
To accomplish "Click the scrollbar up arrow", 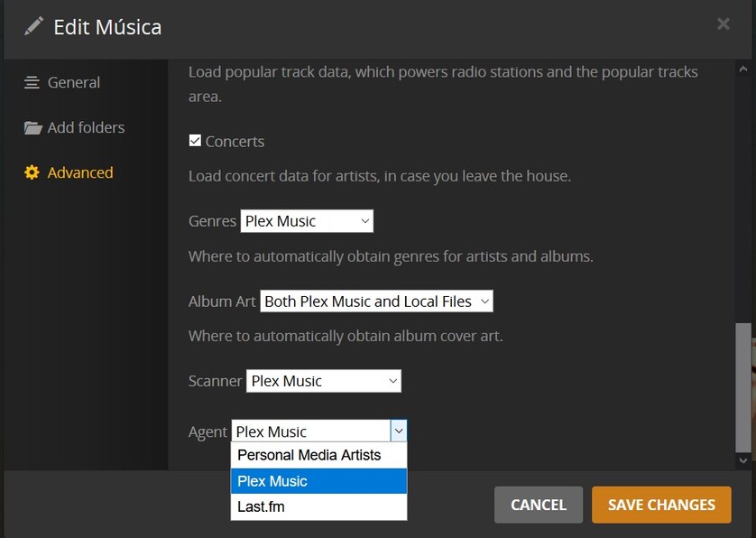I will point(743,70).
